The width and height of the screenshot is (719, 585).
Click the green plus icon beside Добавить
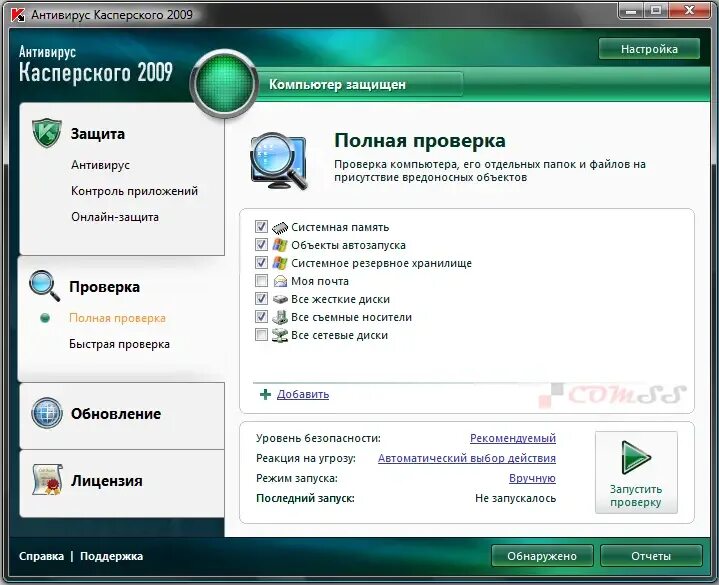click(x=265, y=394)
